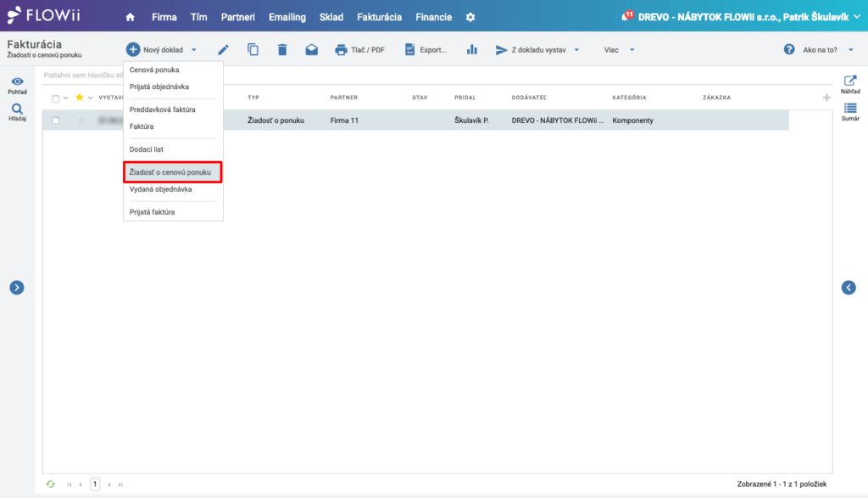Image resolution: width=868 pixels, height=498 pixels.
Task: Click the Export file icon
Action: pyautogui.click(x=409, y=50)
